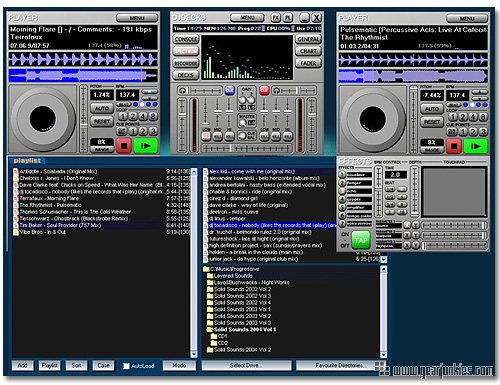Screen dimensions: 500x385
Task: Start playback on the left player
Action: tap(146, 146)
